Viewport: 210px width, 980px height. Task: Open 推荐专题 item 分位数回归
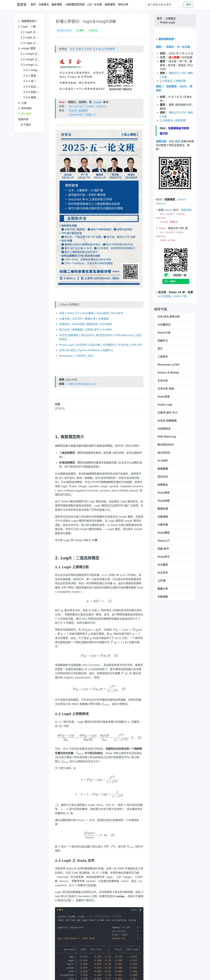pyautogui.click(x=175, y=325)
